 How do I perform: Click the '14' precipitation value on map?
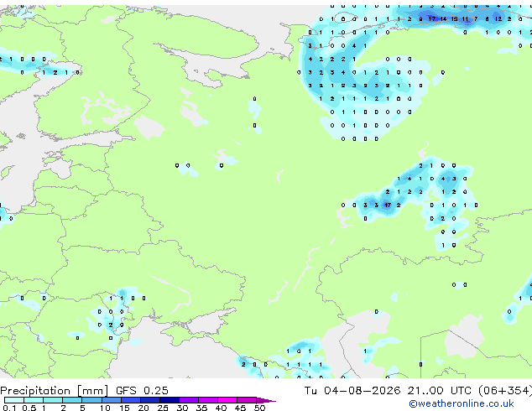point(443,19)
